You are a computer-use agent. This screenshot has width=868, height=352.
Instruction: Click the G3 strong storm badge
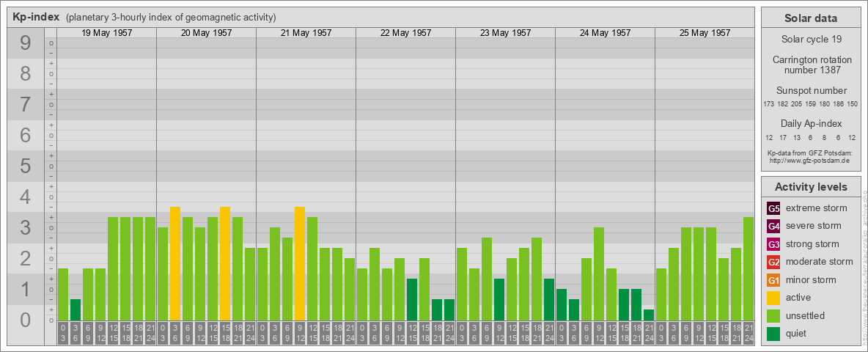tap(773, 244)
